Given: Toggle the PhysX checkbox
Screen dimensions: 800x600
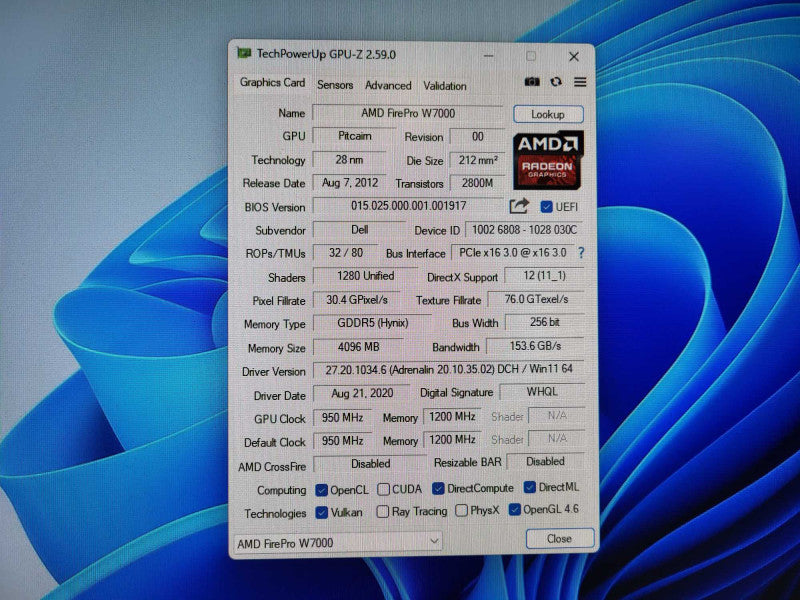Looking at the screenshot, I should (x=461, y=510).
